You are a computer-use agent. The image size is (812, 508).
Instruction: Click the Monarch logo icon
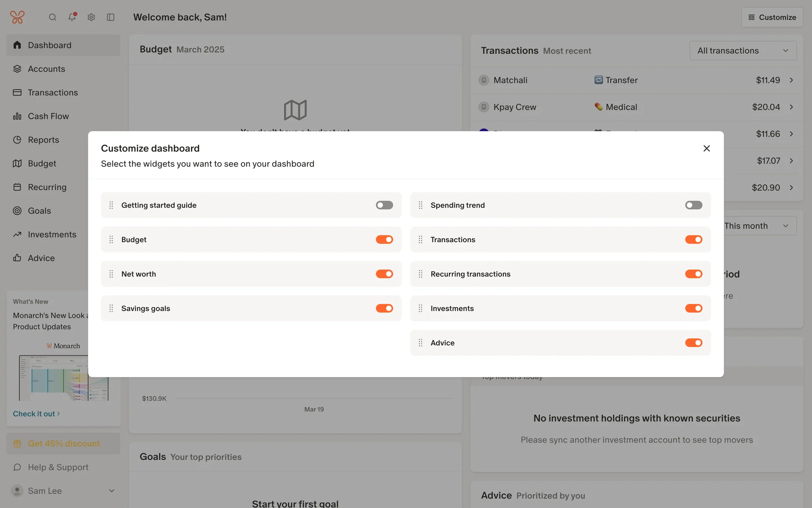click(17, 17)
